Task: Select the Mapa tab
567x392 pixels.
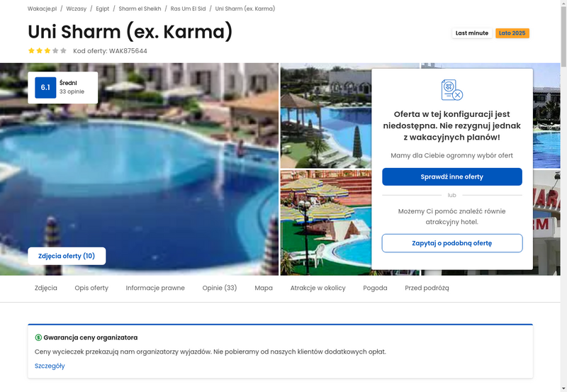Action: pos(264,288)
